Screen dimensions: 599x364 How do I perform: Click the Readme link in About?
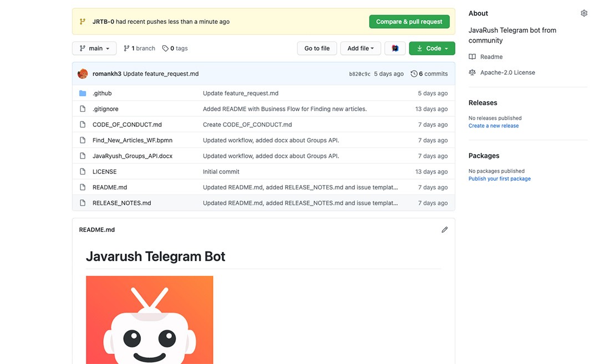(491, 57)
